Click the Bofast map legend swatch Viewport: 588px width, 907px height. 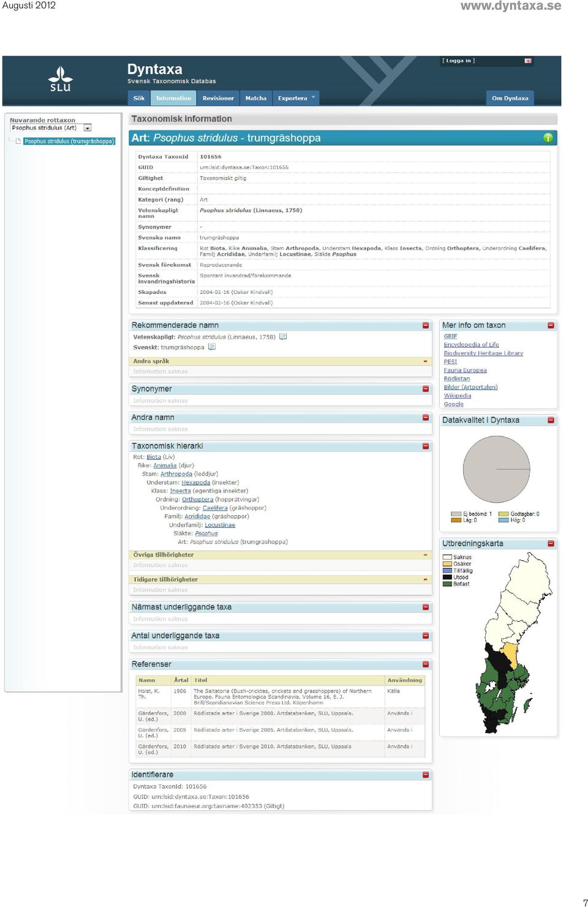point(447,584)
